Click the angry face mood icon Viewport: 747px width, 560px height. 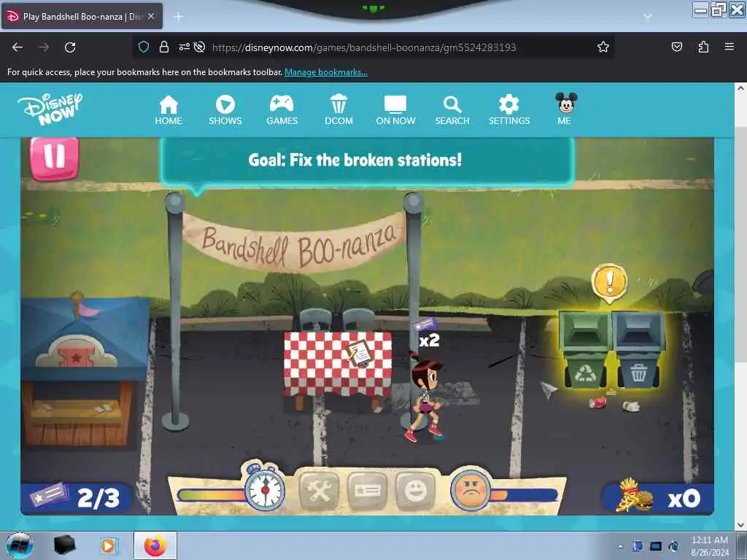click(471, 489)
